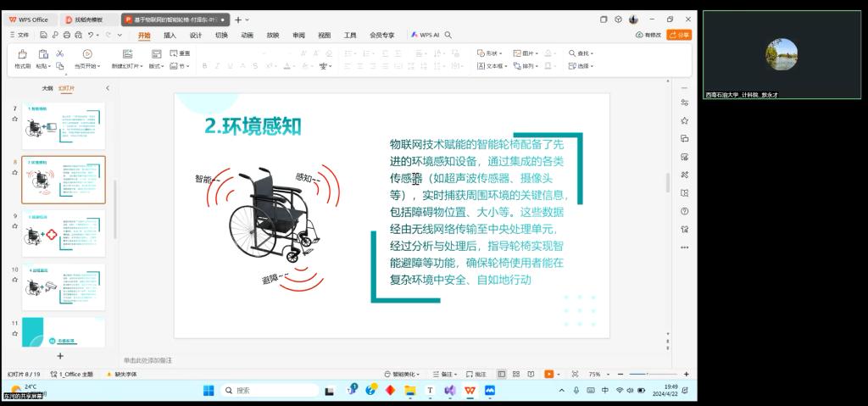This screenshot has width=868, height=406.
Task: Click the Find (查找) button
Action: (x=581, y=53)
